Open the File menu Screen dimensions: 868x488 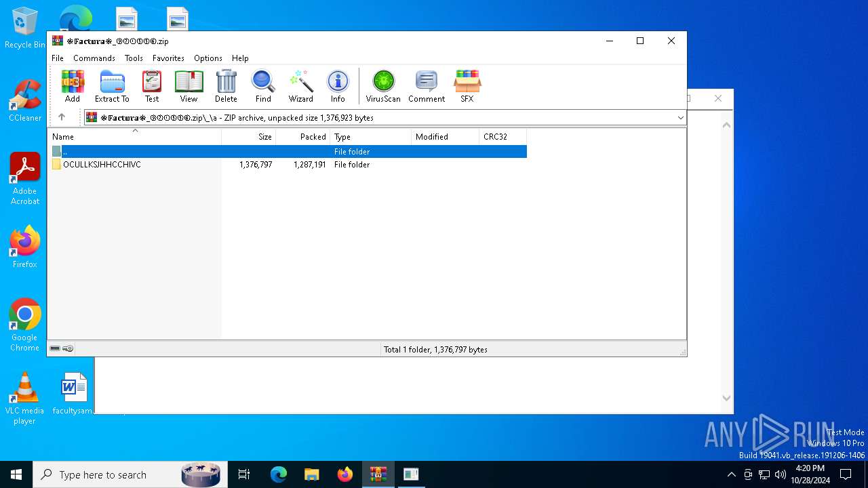click(58, 58)
